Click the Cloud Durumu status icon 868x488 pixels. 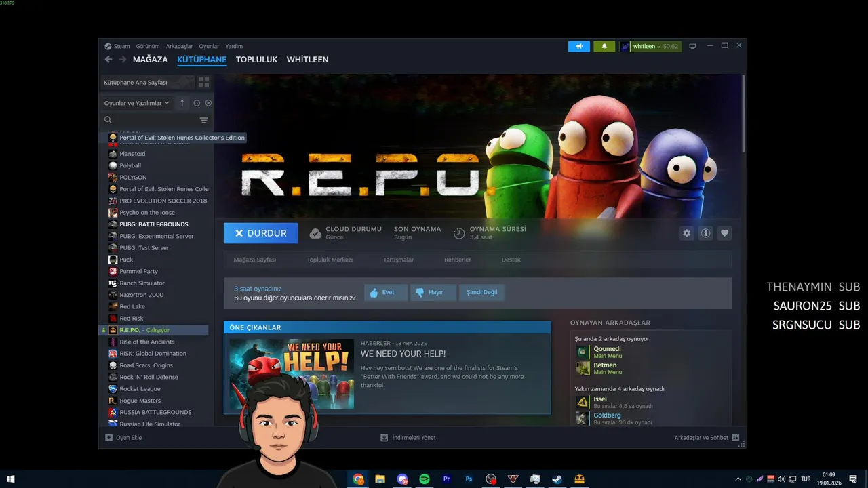(315, 233)
